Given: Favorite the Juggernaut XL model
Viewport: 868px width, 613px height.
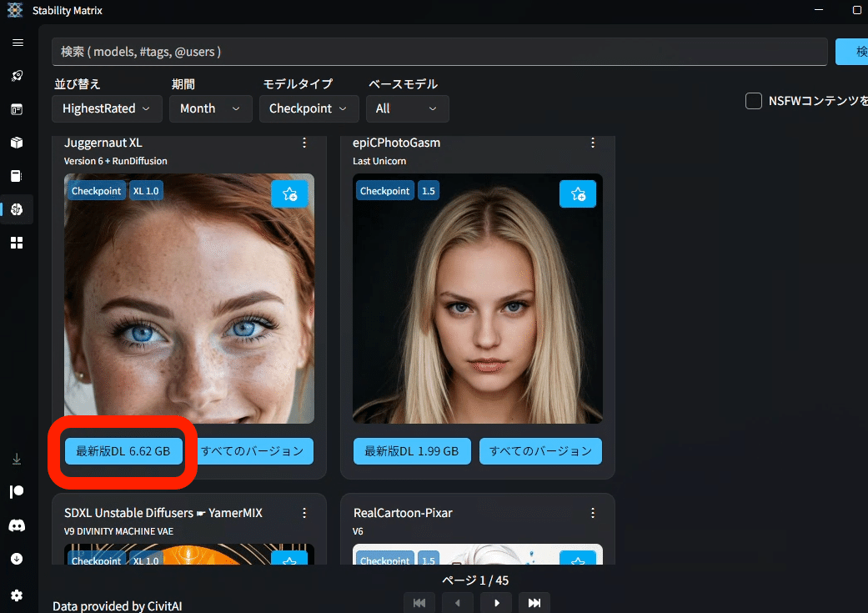Looking at the screenshot, I should [289, 193].
